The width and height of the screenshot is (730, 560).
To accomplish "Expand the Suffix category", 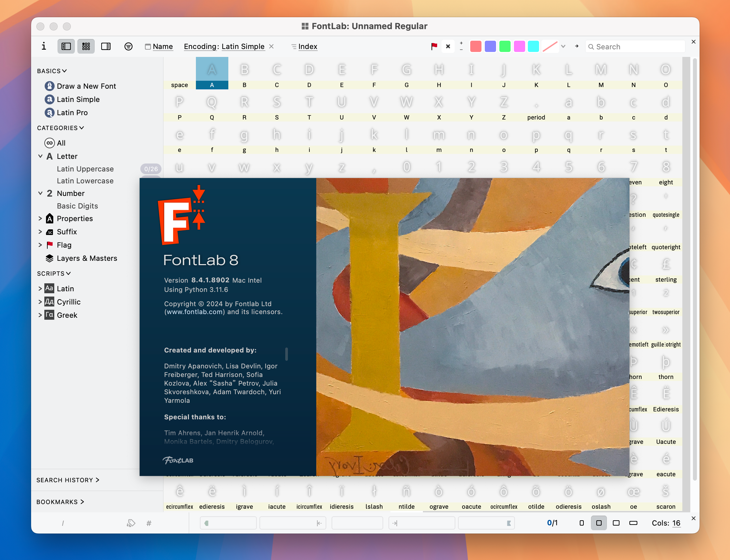I will 40,232.
